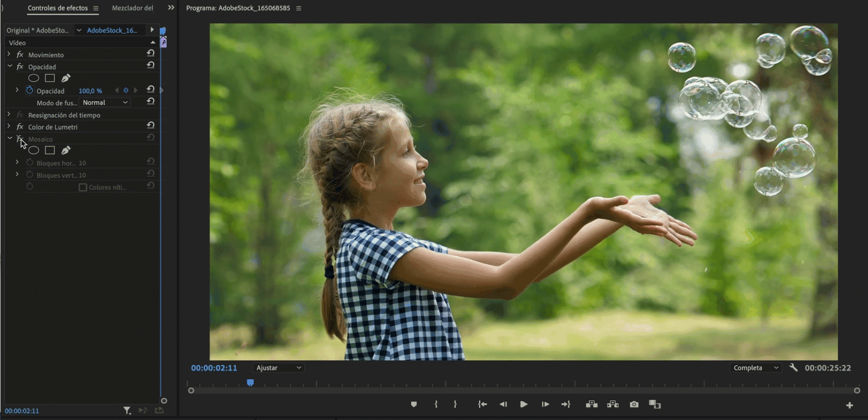Select ellipse mask under Opacidad
This screenshot has height=420, width=868.
tap(33, 79)
